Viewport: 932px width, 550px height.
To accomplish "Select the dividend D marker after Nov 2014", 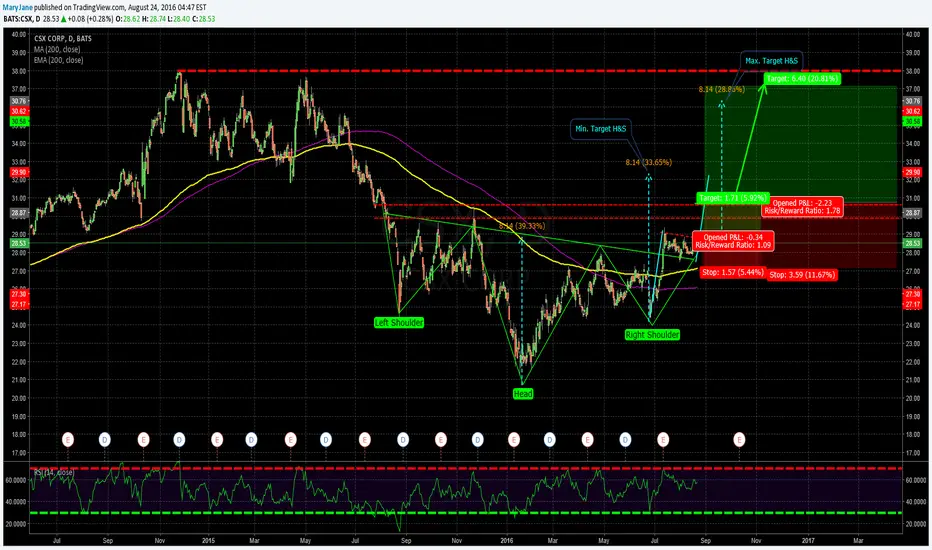I will point(179,440).
